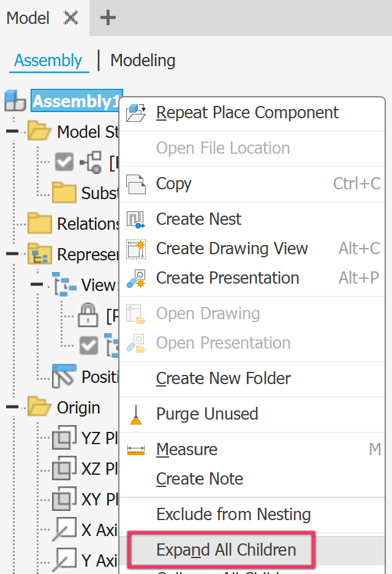This screenshot has width=392, height=574.
Task: Click the Create Drawing View icon
Action: 136,249
